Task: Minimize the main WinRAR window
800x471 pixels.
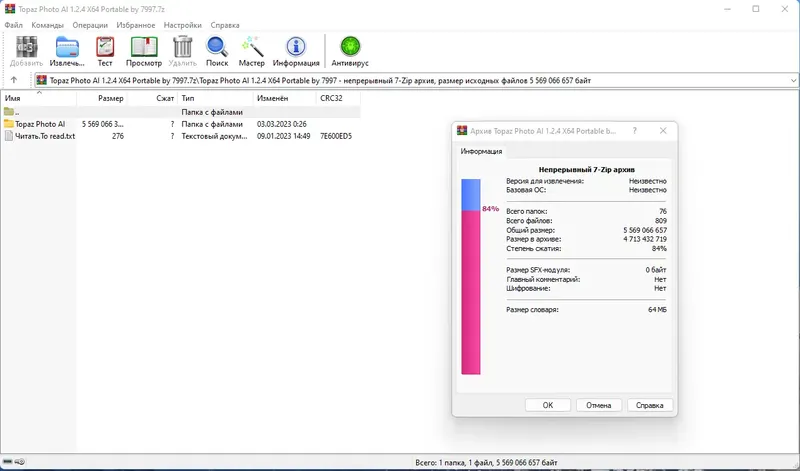Action: point(727,9)
